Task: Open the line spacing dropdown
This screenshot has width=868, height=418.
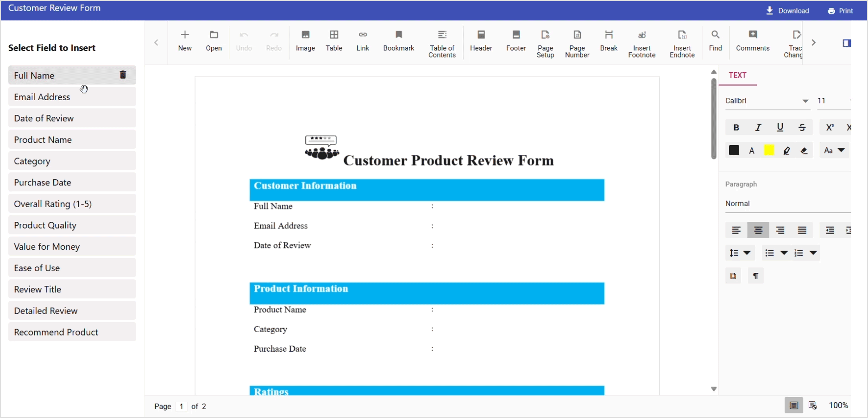Action: (740, 253)
